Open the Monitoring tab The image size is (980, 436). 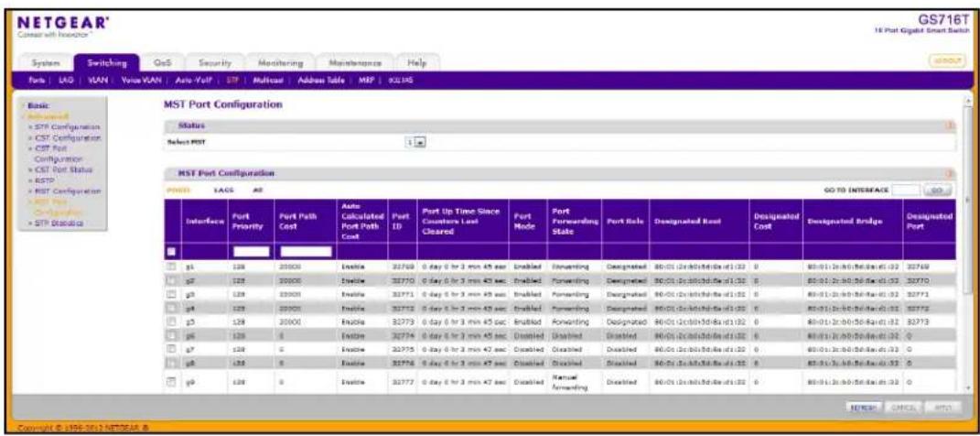(279, 63)
